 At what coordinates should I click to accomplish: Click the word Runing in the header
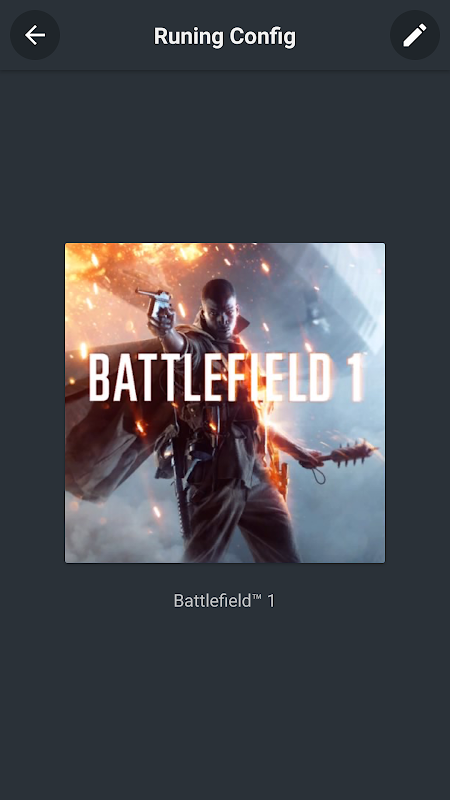click(189, 36)
